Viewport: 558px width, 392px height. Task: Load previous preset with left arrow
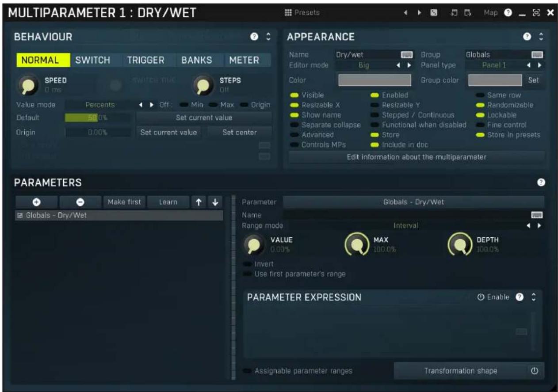[x=405, y=13]
